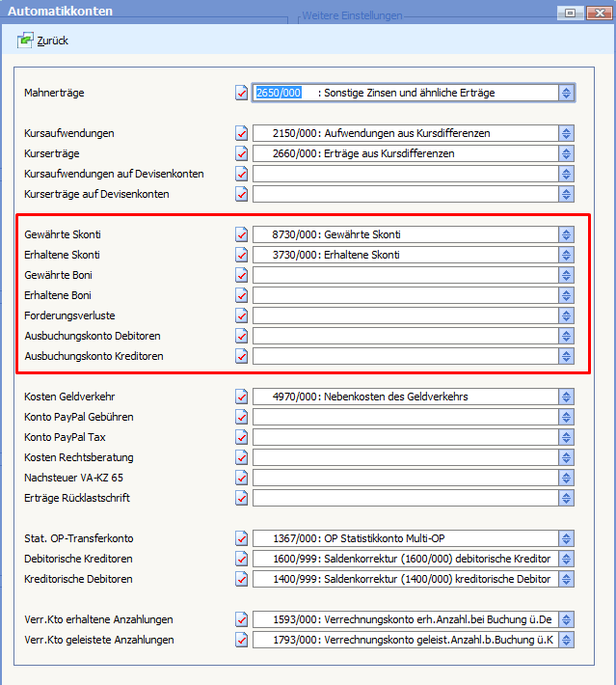Screen dimensions: 616x685
Task: Toggle the checkmark for Verr.Kto geleistete Anzahlungen
Action: pos(241,641)
